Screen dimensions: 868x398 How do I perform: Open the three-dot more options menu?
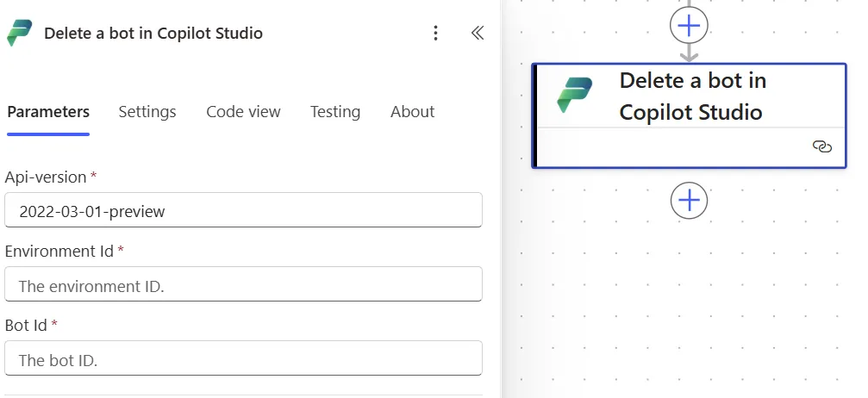click(x=435, y=34)
